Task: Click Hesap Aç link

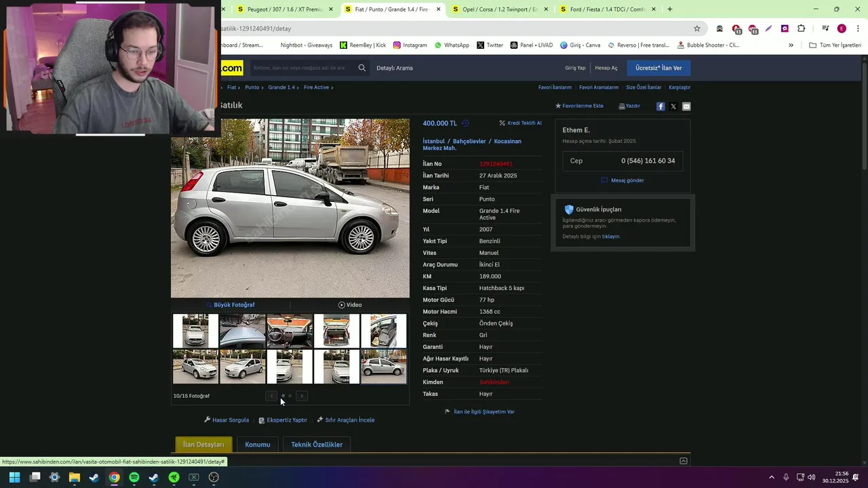Action: tap(606, 68)
